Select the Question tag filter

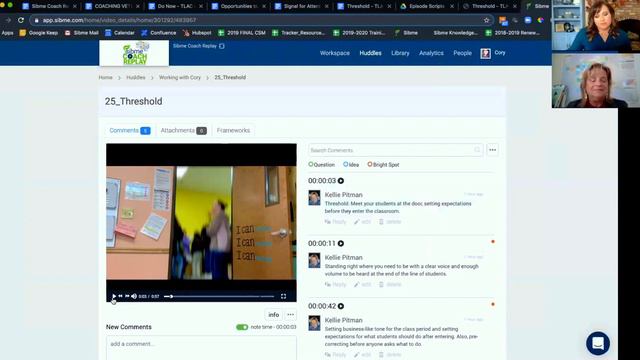[x=322, y=165]
